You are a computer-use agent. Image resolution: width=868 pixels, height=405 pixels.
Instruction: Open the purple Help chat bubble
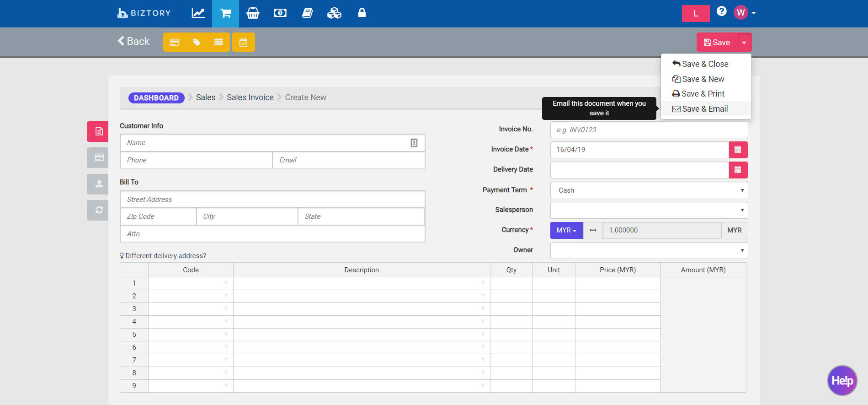pos(842,380)
